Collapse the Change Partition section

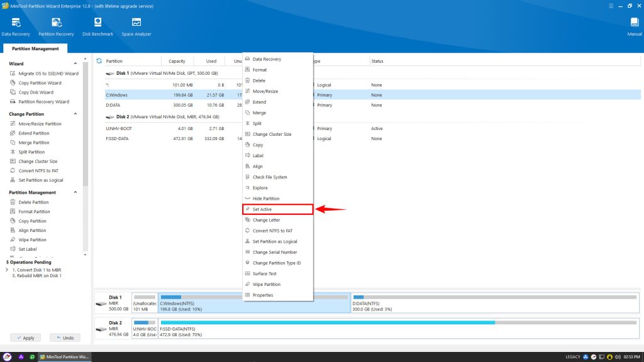tap(75, 114)
